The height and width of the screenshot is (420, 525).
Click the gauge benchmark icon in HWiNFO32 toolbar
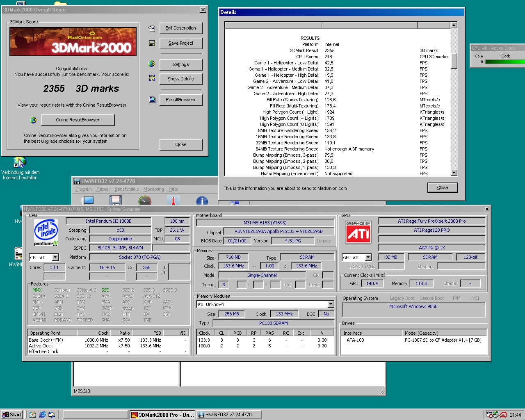pos(145,200)
